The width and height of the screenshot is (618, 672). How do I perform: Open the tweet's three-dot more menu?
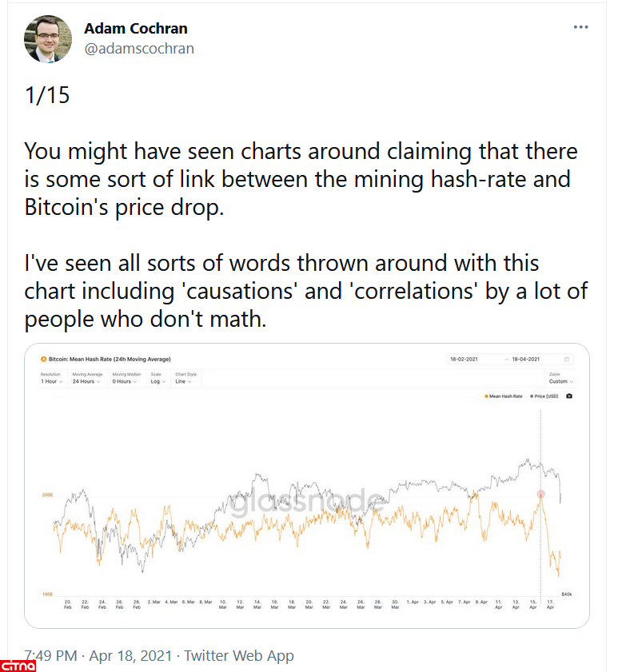581,27
